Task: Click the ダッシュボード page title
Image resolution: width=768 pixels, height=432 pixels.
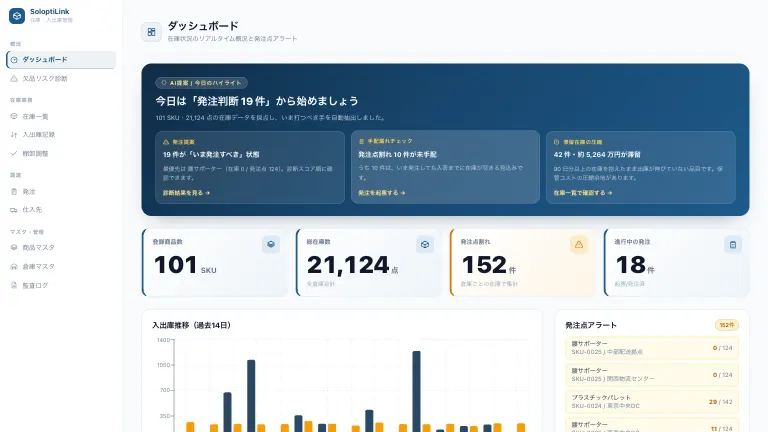Action: point(203,25)
